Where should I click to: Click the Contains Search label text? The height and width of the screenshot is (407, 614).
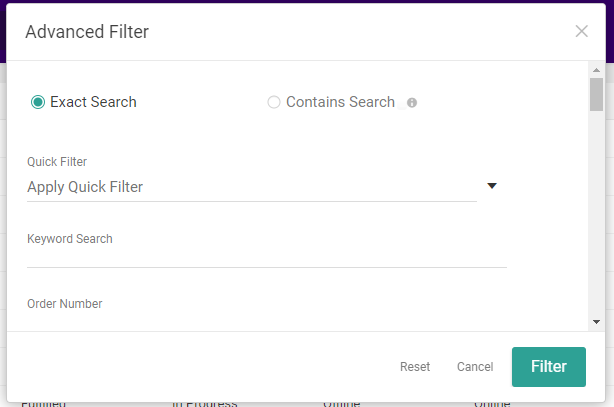point(340,102)
